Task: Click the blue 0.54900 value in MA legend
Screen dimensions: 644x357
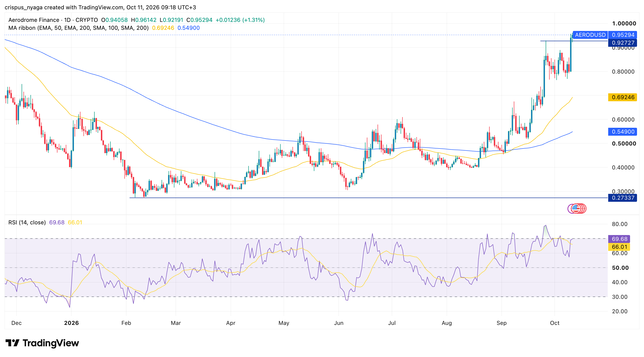Action: coord(189,28)
